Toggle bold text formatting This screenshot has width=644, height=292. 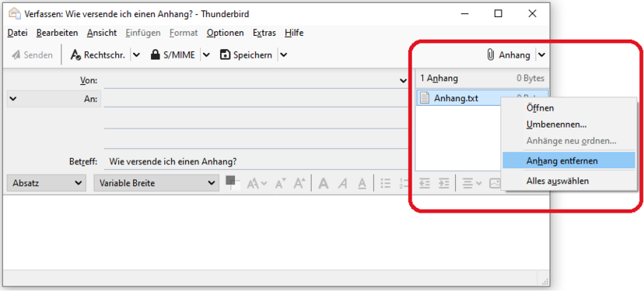pyautogui.click(x=324, y=184)
